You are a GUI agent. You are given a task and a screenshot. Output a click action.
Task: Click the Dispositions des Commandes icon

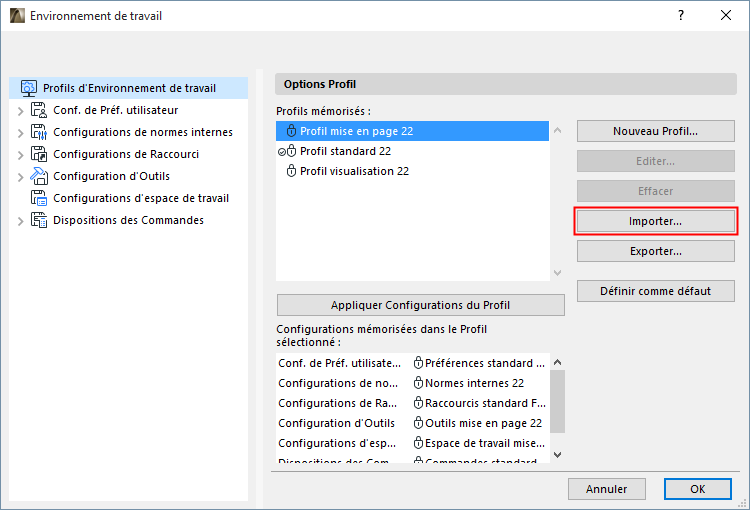tap(39, 220)
